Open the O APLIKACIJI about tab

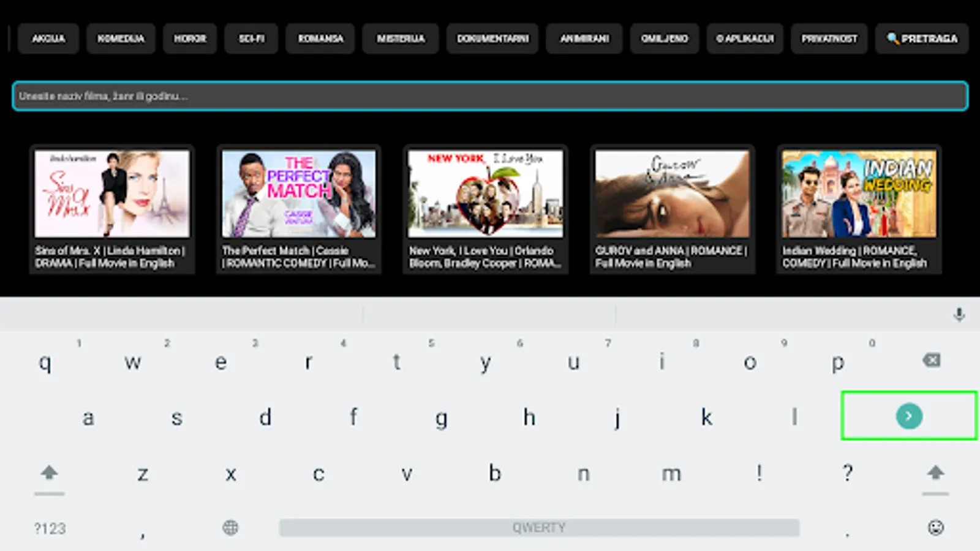745,39
